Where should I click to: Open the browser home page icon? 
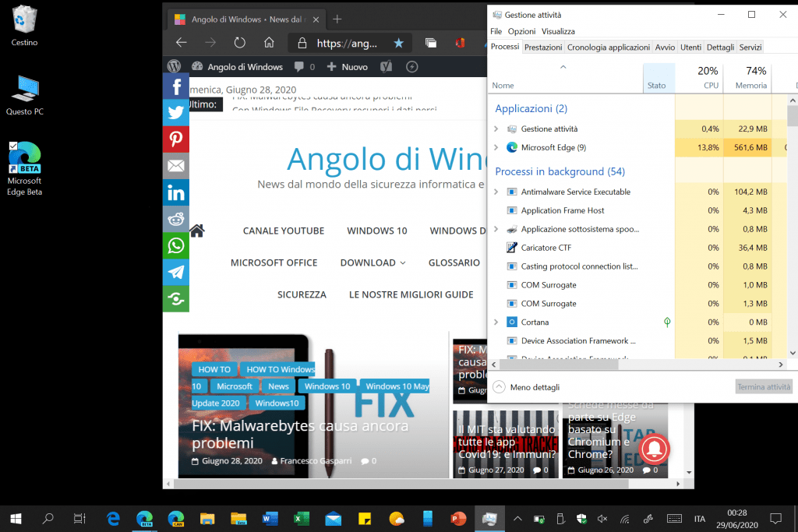pos(269,43)
